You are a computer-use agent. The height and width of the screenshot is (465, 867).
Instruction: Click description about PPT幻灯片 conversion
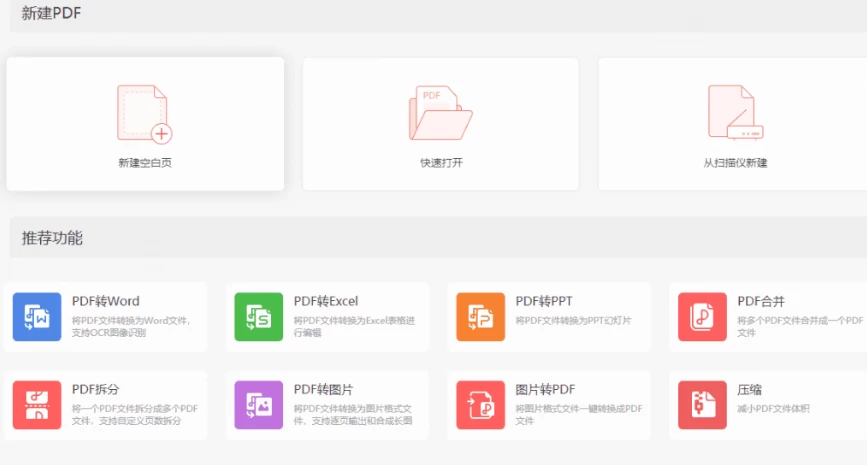pos(573,320)
